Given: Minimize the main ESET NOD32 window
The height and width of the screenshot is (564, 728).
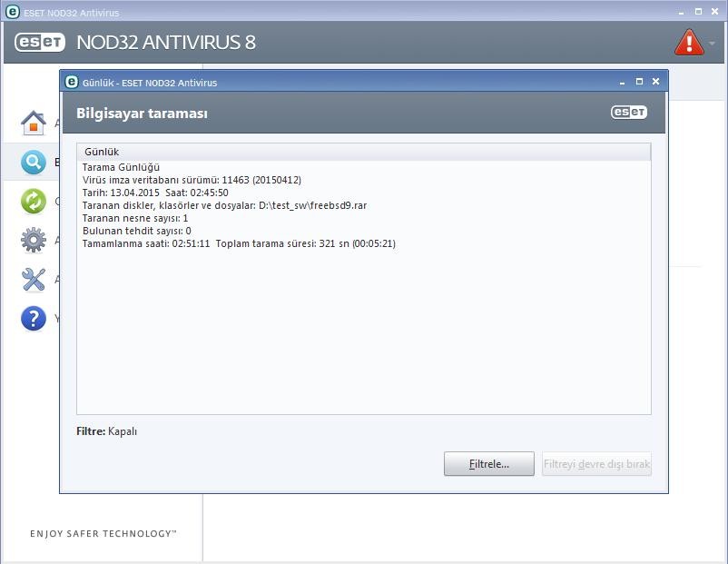Looking at the screenshot, I should tap(681, 13).
